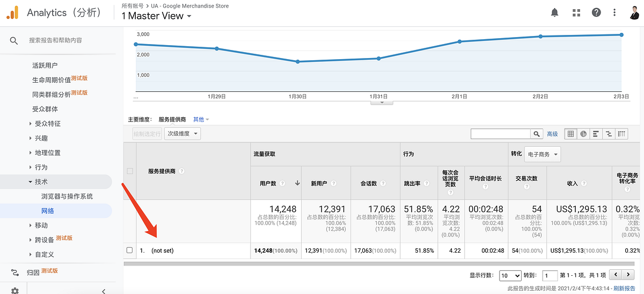This screenshot has height=294, width=644.
Task: Open 浏览器与操作系统 report
Action: pos(67,196)
